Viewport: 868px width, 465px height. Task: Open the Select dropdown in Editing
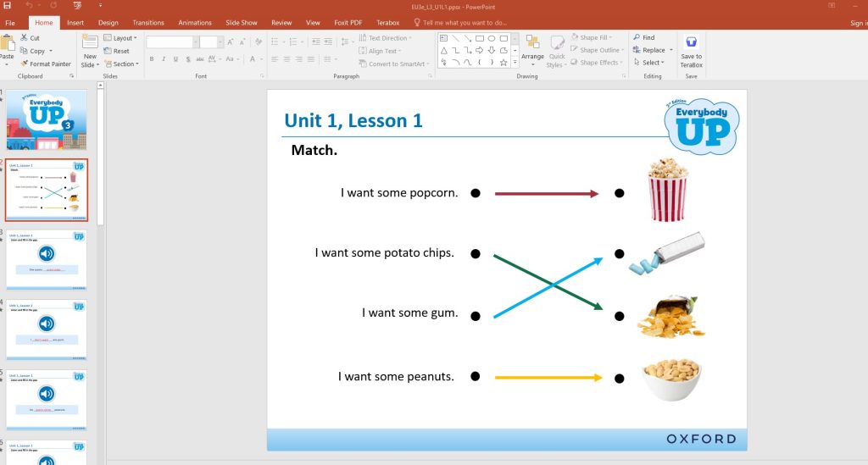point(648,63)
